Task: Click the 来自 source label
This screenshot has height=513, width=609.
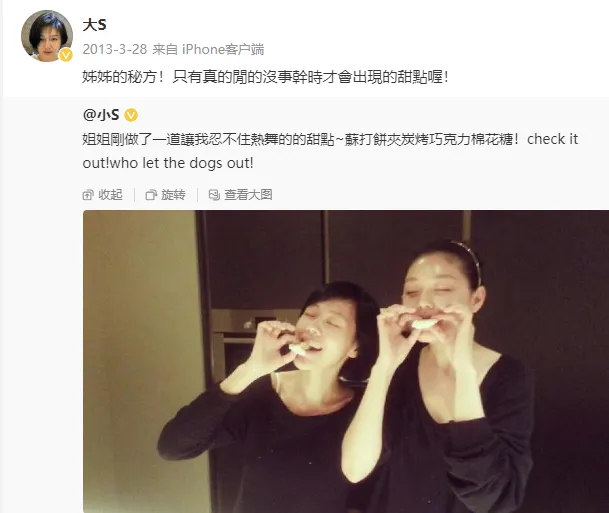Action: click(x=165, y=49)
